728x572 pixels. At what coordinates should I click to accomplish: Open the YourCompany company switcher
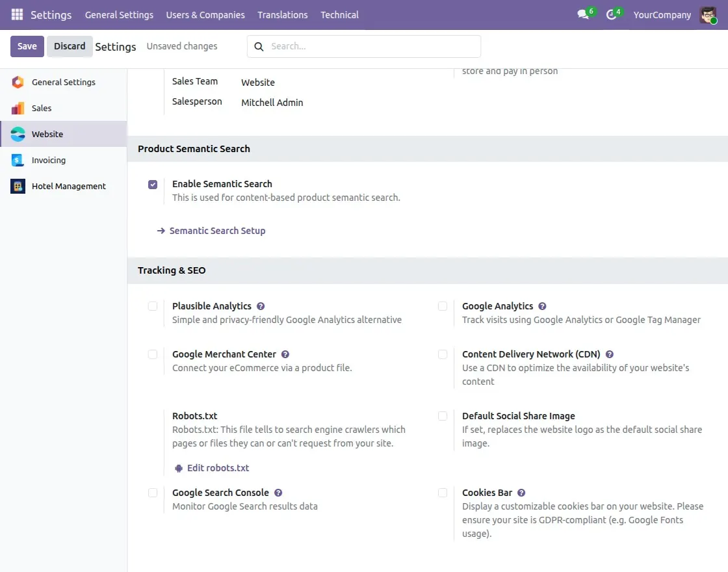[662, 15]
